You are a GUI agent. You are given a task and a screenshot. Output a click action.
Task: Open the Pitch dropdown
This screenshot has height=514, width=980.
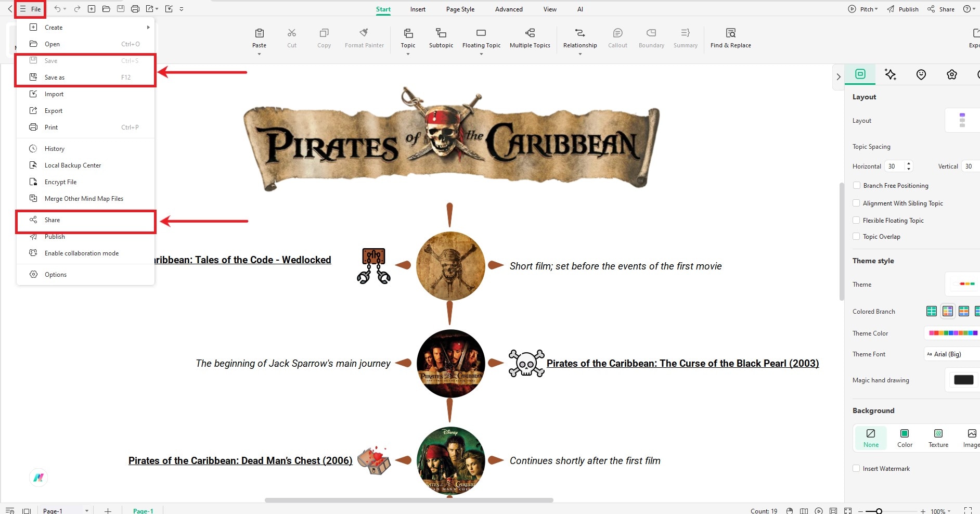coord(862,9)
